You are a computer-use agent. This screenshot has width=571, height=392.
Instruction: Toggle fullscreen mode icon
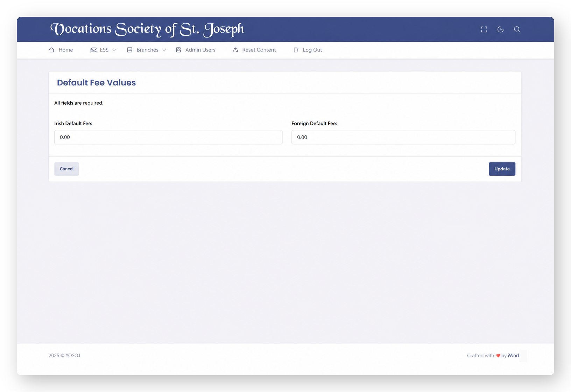[484, 29]
